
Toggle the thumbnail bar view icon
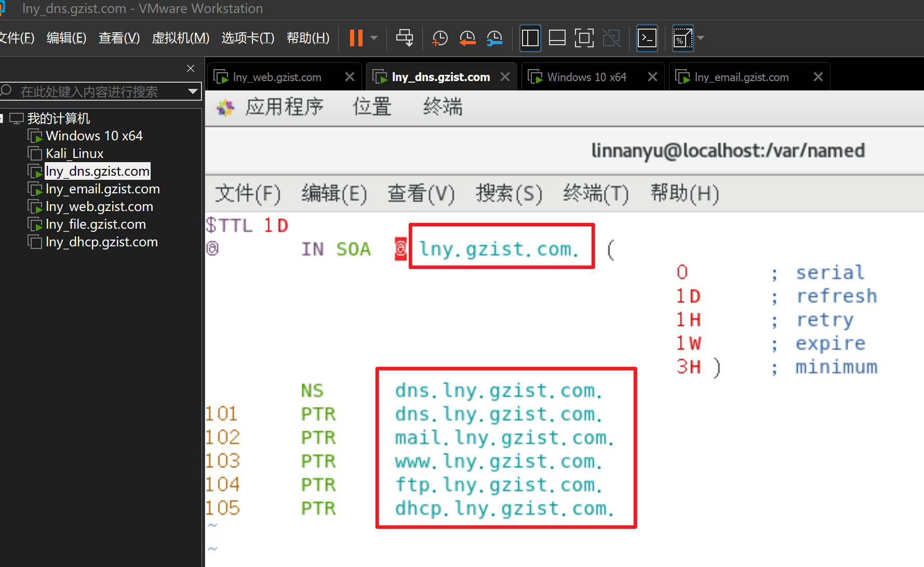(557, 38)
